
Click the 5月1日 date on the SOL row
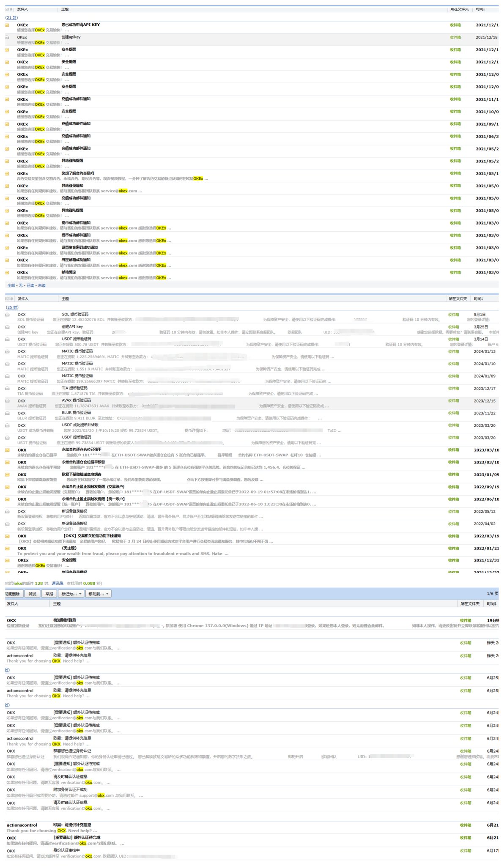tap(480, 315)
